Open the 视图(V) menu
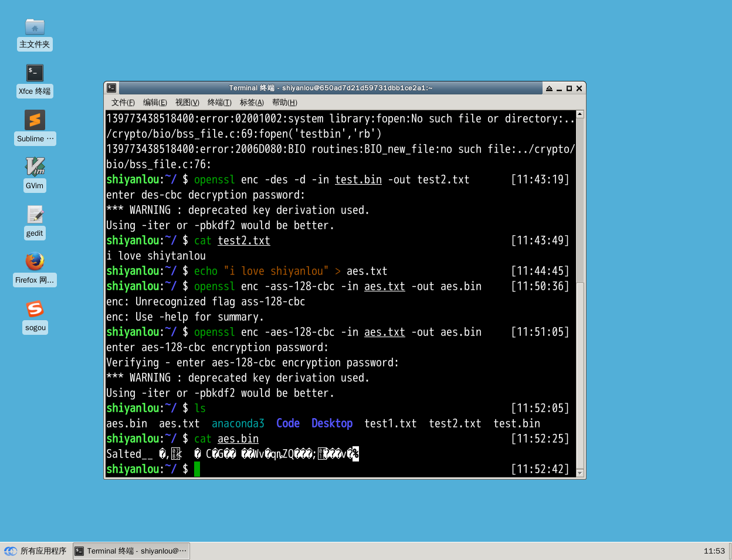 tap(187, 103)
